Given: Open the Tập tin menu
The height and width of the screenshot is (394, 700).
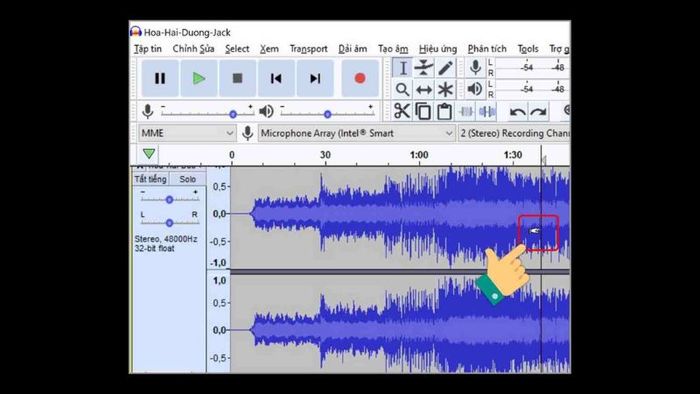Looking at the screenshot, I should pyautogui.click(x=148, y=49).
